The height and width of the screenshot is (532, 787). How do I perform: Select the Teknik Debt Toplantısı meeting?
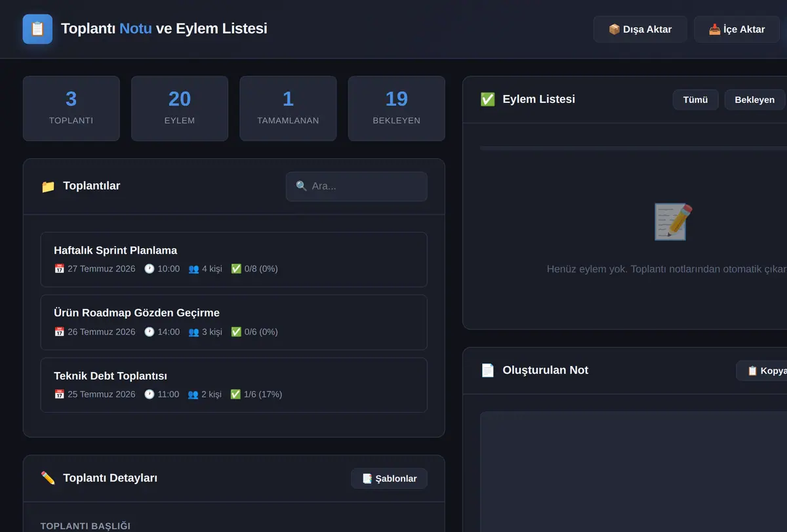pos(233,385)
